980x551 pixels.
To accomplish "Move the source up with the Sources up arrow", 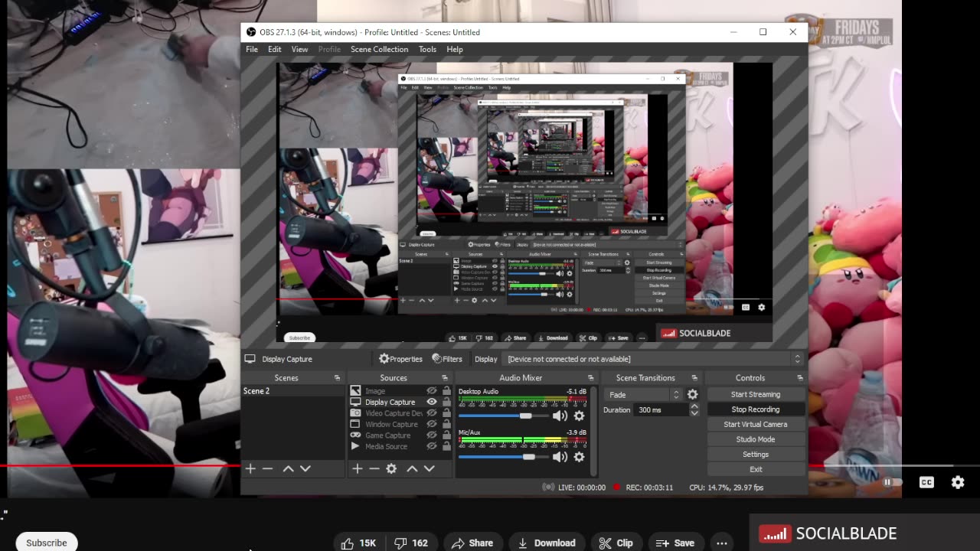I will (x=412, y=468).
